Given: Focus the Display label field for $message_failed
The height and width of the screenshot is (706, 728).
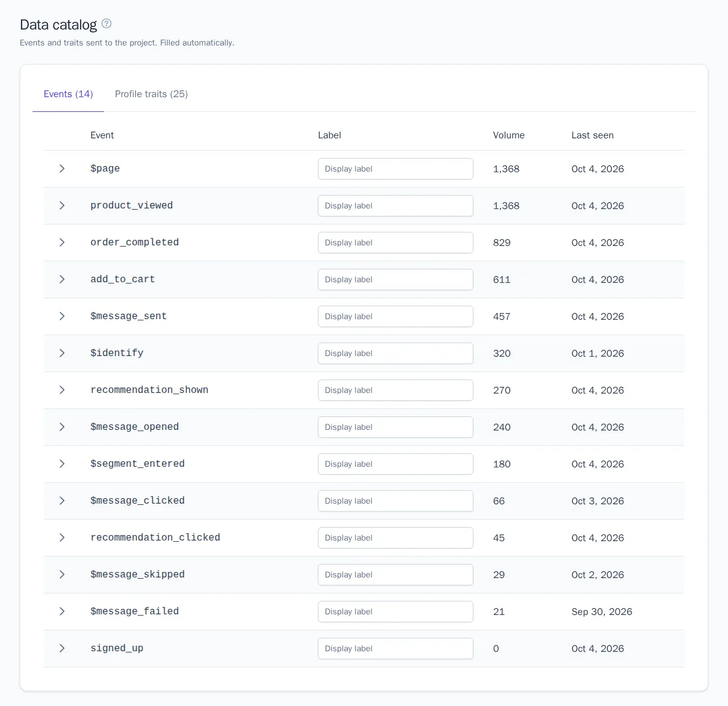Looking at the screenshot, I should tap(395, 612).
